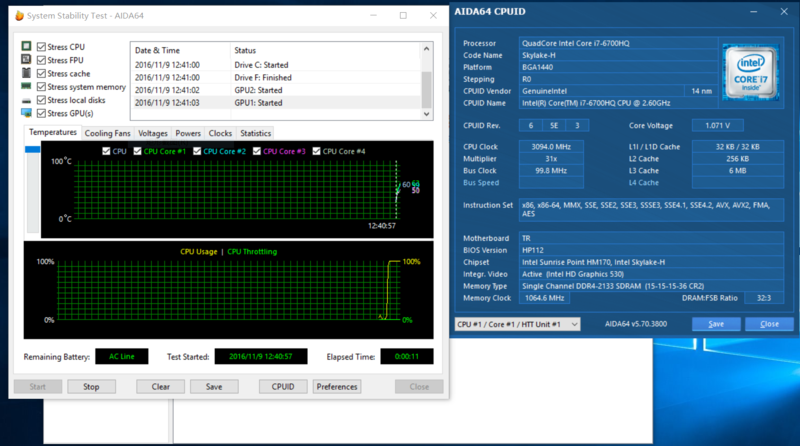
Task: Click the CPUID button
Action: point(283,387)
